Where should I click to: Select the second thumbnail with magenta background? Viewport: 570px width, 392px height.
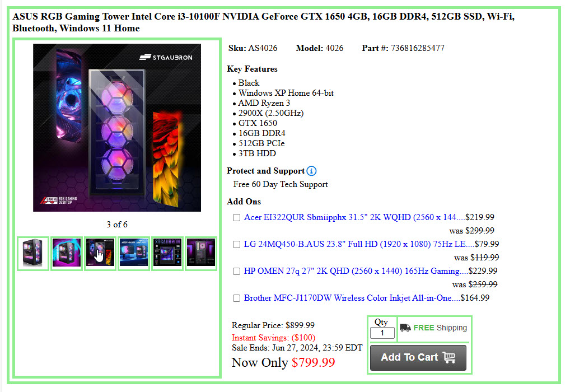point(66,253)
